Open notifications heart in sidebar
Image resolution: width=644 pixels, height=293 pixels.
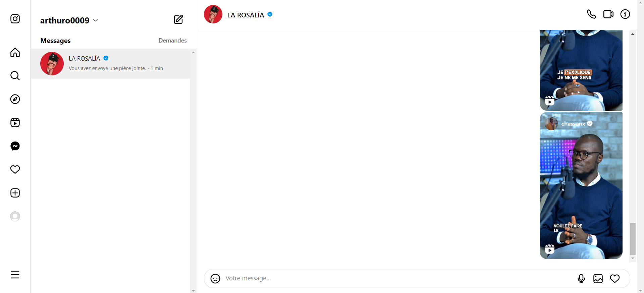click(x=15, y=169)
